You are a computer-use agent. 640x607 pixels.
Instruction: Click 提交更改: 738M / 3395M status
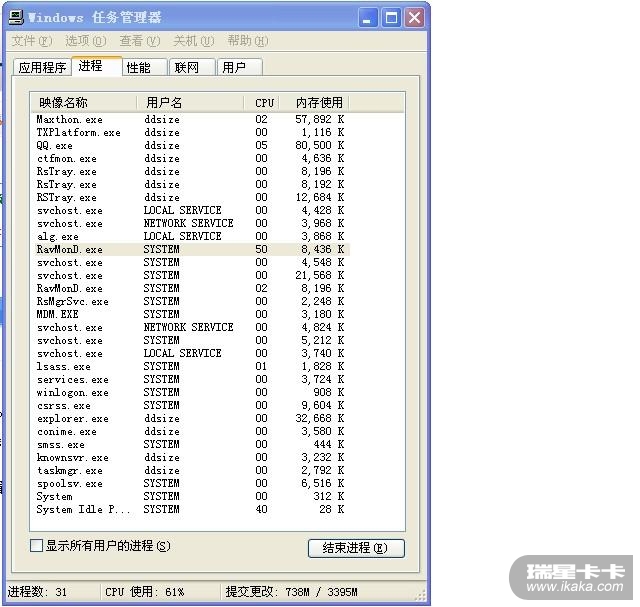[291, 592]
